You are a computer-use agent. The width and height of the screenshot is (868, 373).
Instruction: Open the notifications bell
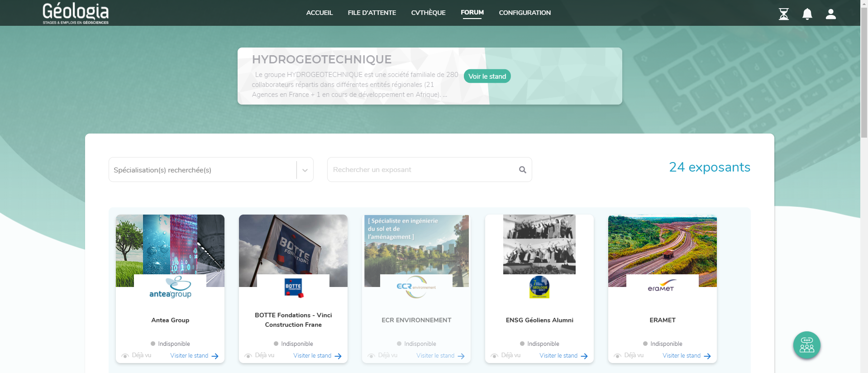click(807, 14)
